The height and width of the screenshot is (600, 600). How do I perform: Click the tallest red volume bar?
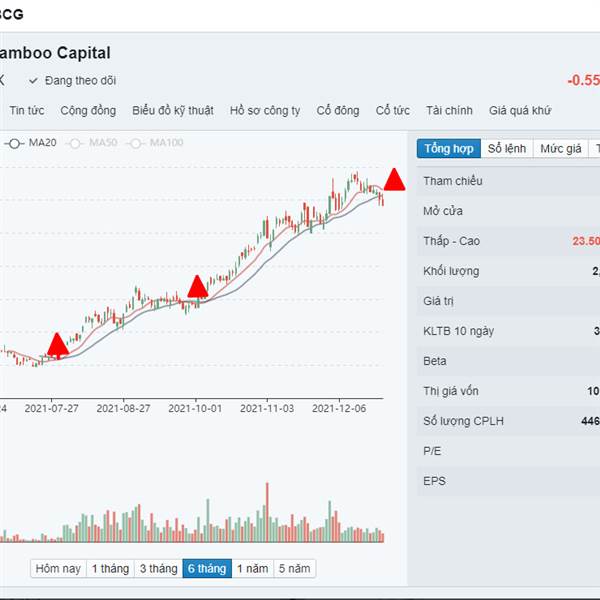tap(267, 512)
